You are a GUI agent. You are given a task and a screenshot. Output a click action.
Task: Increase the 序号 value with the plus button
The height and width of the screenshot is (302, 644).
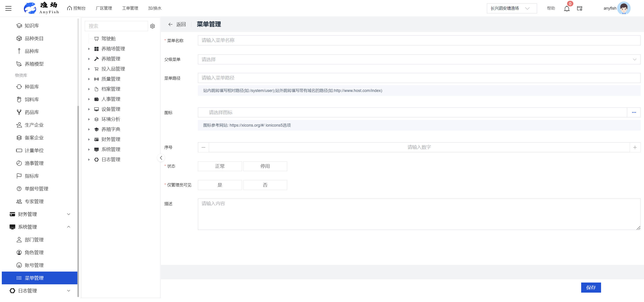pos(635,147)
